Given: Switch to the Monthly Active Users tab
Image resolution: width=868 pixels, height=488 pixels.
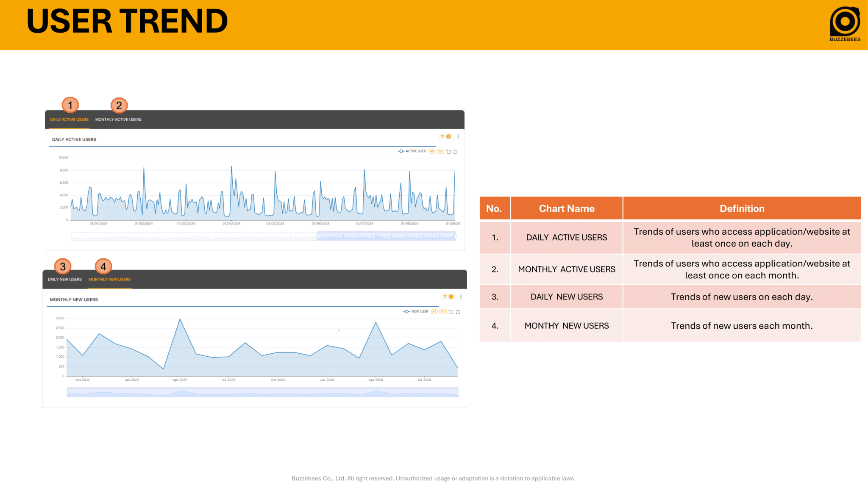Looking at the screenshot, I should coord(119,119).
